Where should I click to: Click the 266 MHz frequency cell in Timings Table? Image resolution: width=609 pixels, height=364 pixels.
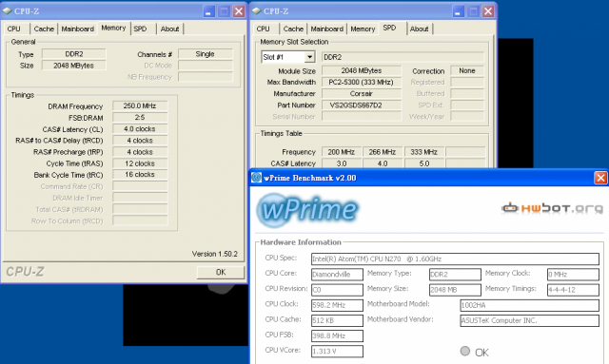(383, 152)
